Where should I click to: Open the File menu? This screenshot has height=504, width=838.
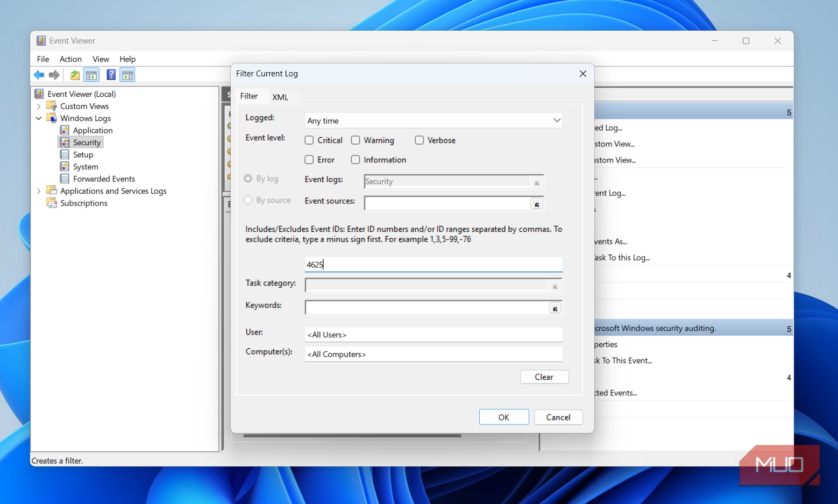43,59
